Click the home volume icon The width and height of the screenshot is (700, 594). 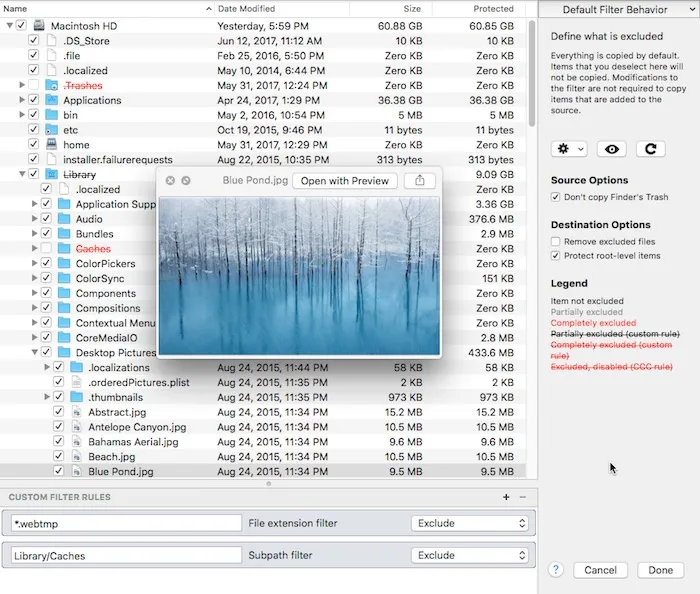coord(52,144)
